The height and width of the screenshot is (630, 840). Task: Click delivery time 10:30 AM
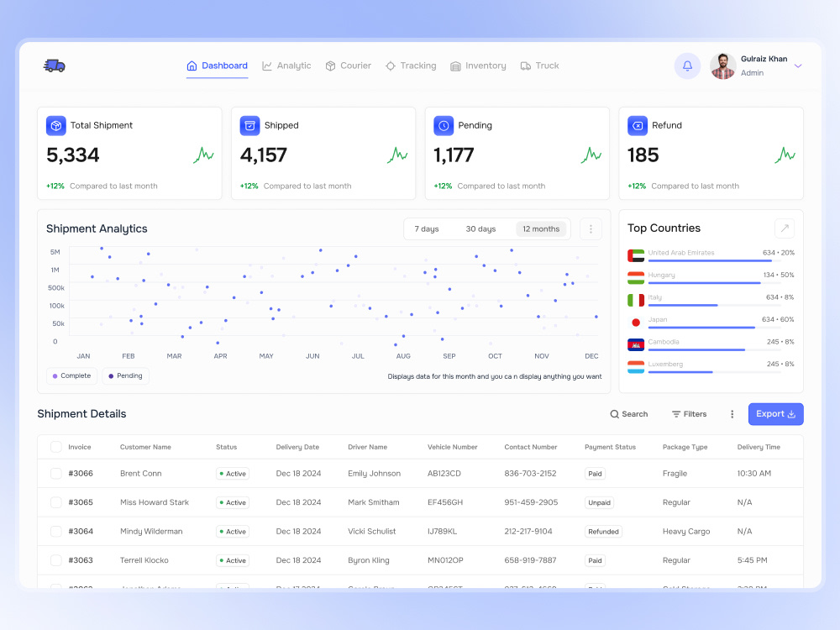pyautogui.click(x=754, y=474)
